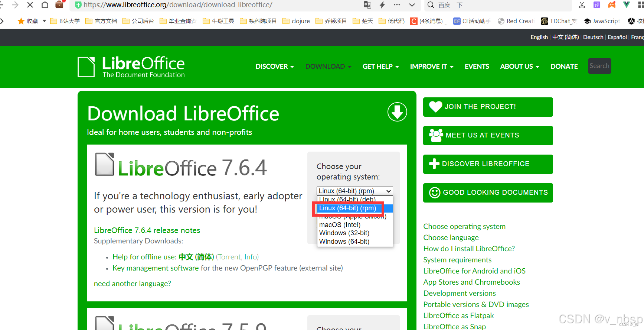Click the 收藏 star bookmark icon
This screenshot has width=644, height=330.
pos(21,21)
